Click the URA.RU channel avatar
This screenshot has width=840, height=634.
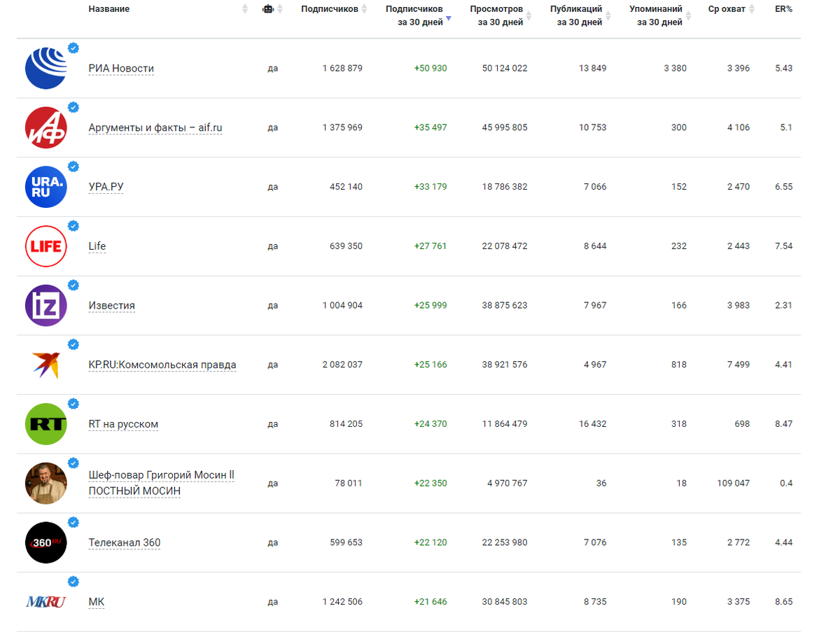45,187
